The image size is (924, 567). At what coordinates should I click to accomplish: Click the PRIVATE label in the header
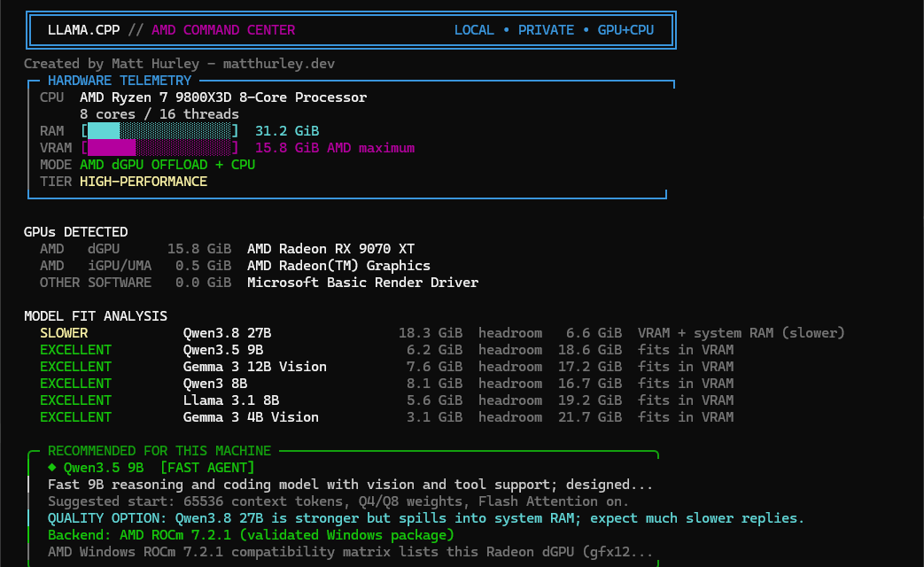546,30
